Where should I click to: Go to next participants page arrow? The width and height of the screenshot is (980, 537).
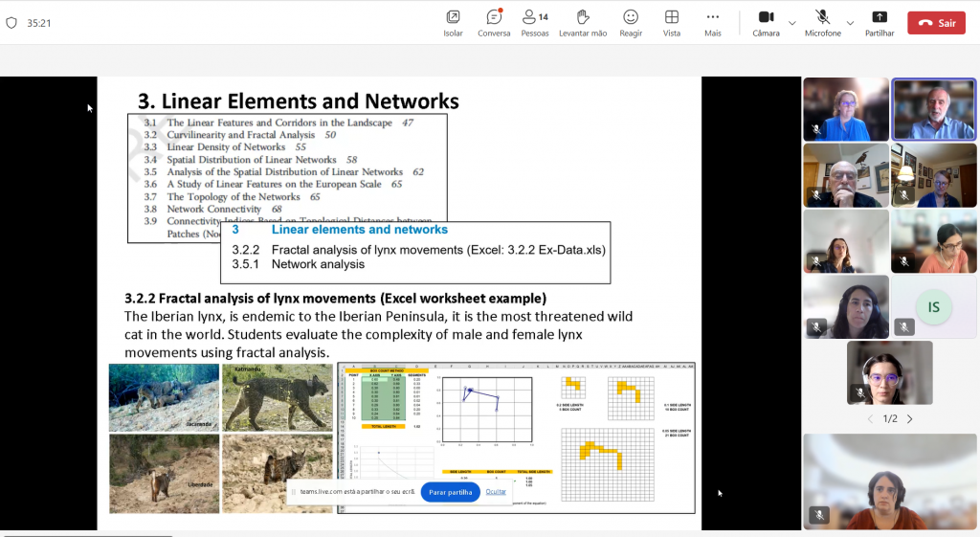(909, 419)
